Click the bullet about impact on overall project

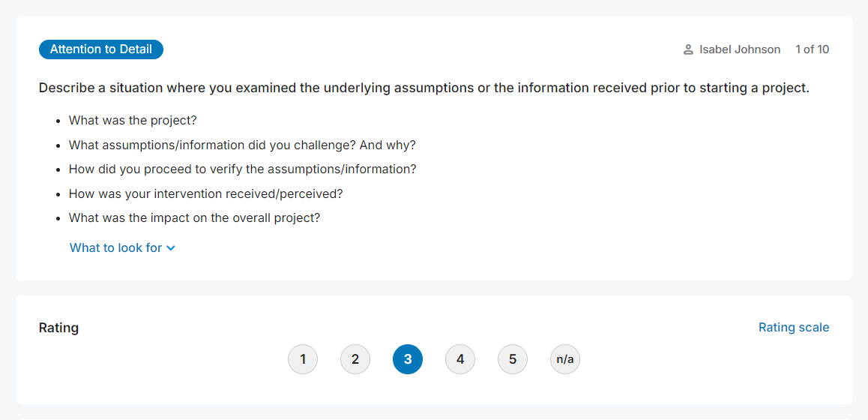tap(194, 217)
